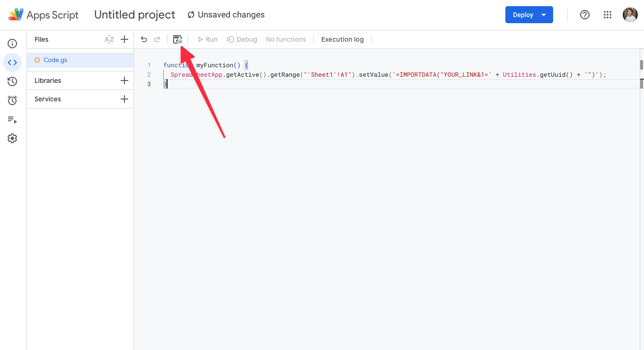The image size is (644, 350).
Task: Open Project Settings gear icon
Action: 12,138
